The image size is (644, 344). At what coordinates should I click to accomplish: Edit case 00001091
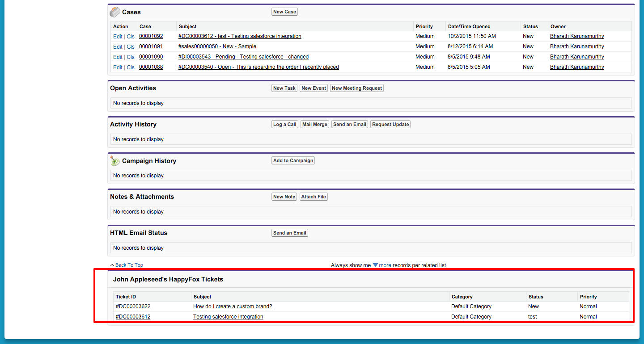click(x=118, y=47)
